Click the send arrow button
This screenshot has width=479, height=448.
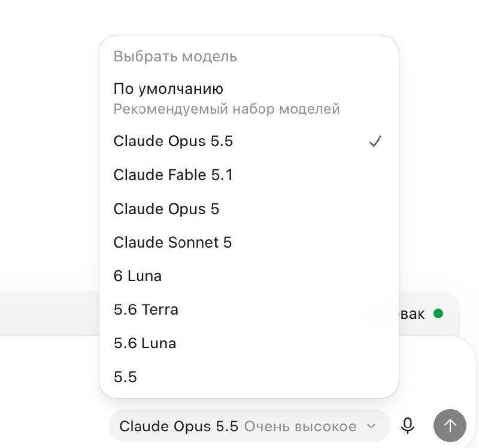450,425
